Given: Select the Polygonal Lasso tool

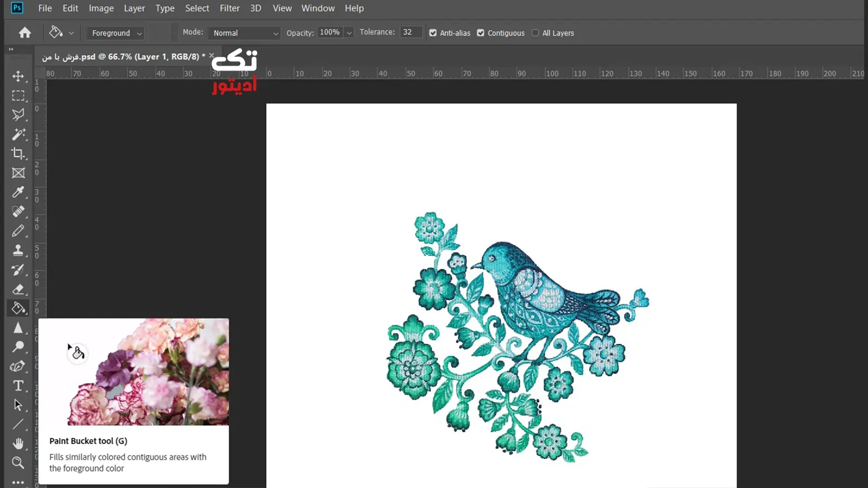Looking at the screenshot, I should (x=18, y=114).
